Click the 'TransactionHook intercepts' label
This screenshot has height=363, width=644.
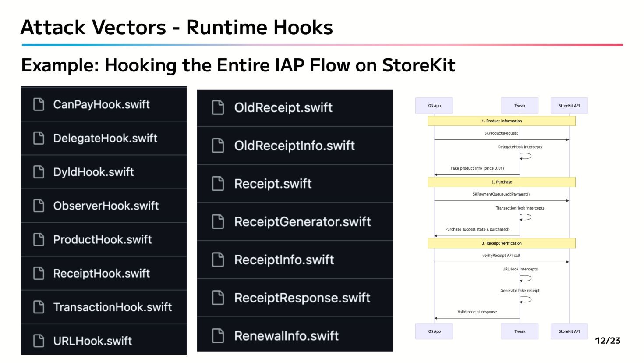click(520, 208)
